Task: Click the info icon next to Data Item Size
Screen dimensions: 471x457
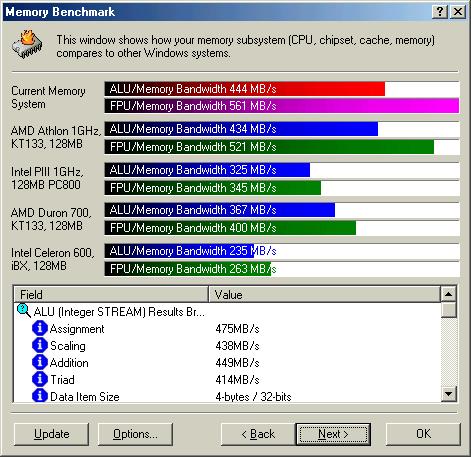Action: click(40, 396)
